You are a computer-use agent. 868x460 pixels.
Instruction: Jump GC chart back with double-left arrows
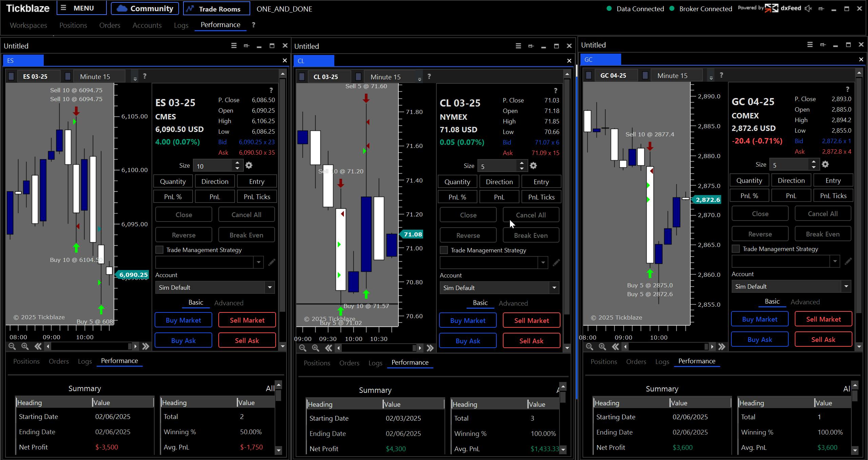(615, 347)
